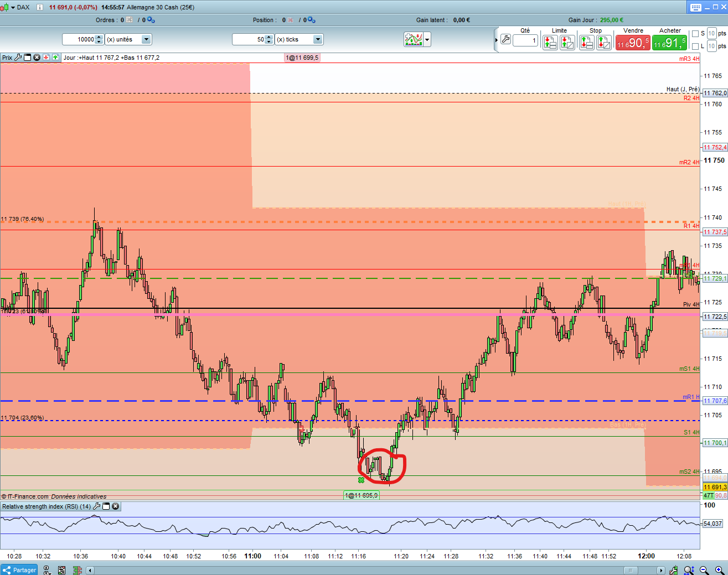
Task: Select the 1@11 699,5 order label
Action: click(x=302, y=58)
